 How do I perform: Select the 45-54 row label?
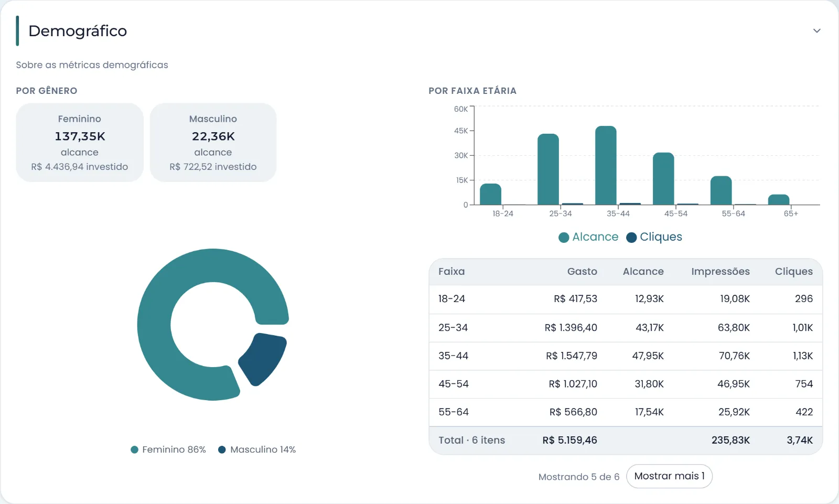point(453,384)
